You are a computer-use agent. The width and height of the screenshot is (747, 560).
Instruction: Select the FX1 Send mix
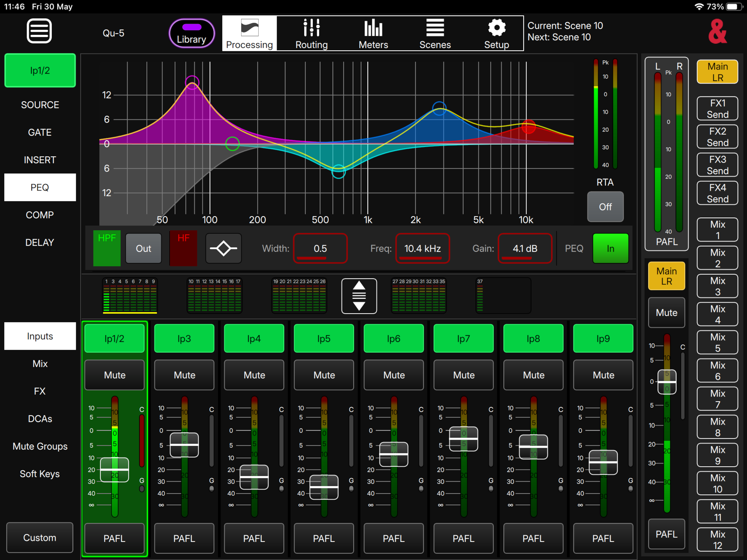[718, 109]
